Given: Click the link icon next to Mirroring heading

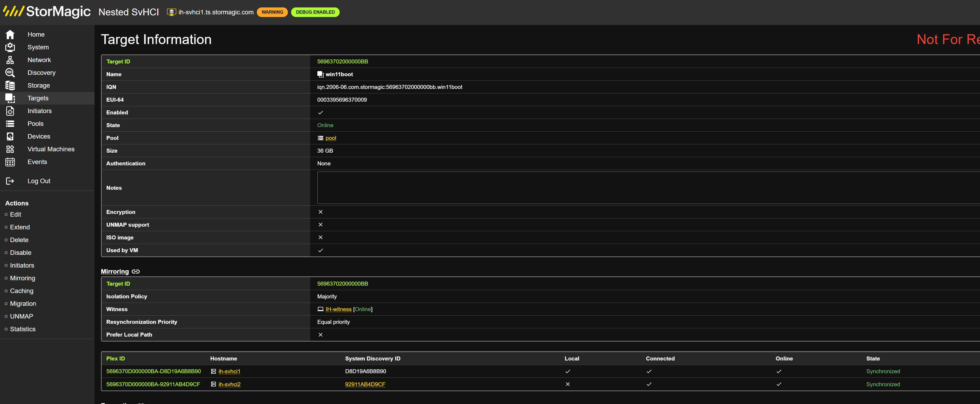Looking at the screenshot, I should [136, 271].
